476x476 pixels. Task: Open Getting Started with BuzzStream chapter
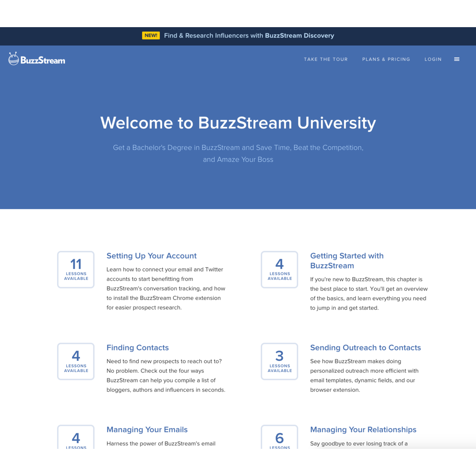point(347,261)
